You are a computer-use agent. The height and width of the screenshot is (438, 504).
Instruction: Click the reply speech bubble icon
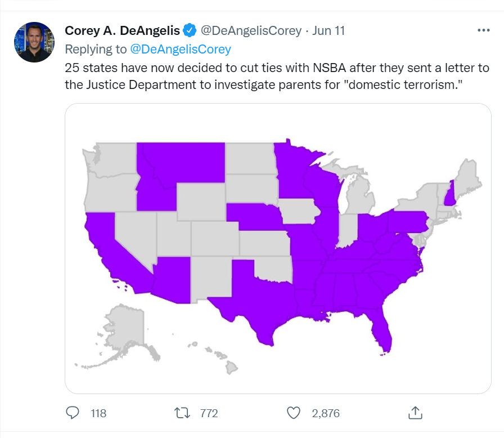pos(73,413)
